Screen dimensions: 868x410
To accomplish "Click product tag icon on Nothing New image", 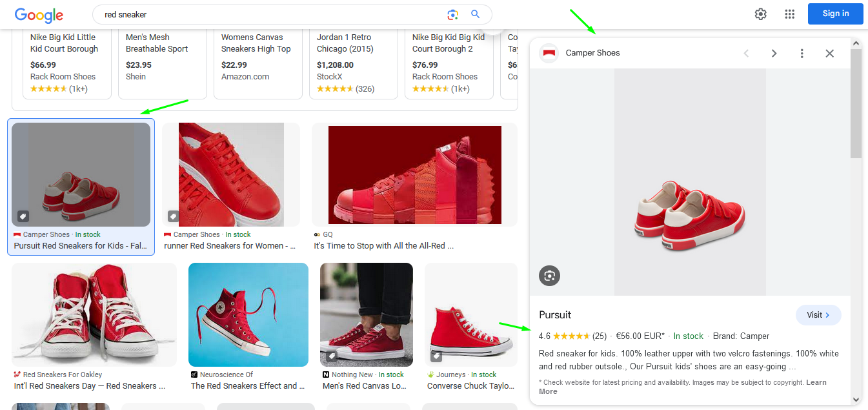I will click(331, 356).
